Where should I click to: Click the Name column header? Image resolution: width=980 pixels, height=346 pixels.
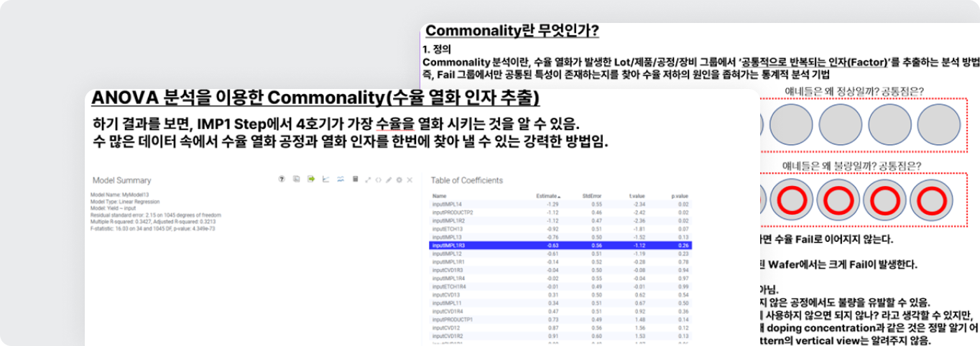point(439,196)
